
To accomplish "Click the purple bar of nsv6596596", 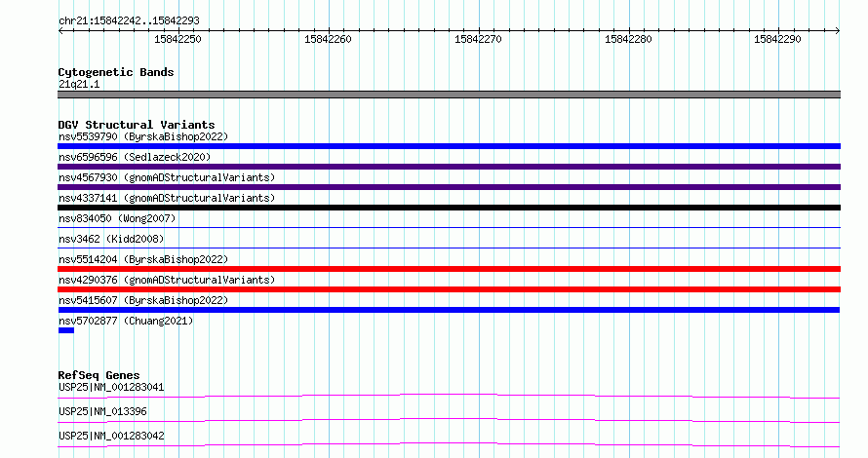I will [449, 167].
